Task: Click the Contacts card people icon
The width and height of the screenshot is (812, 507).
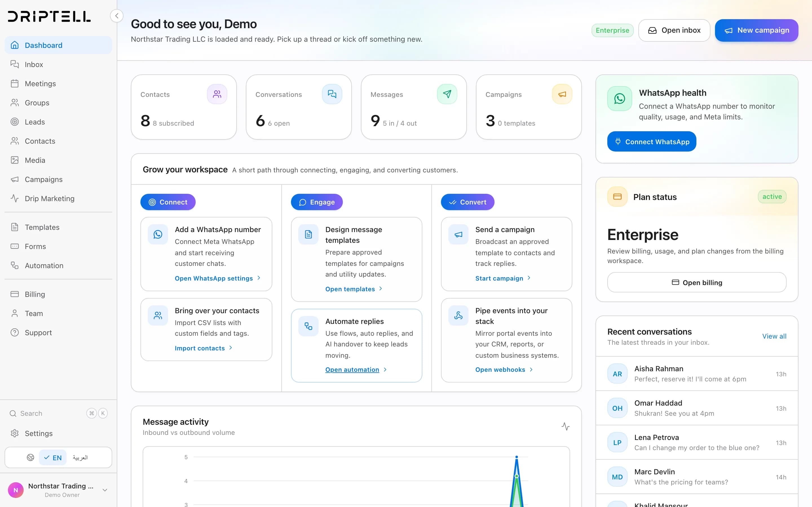Action: tap(217, 94)
